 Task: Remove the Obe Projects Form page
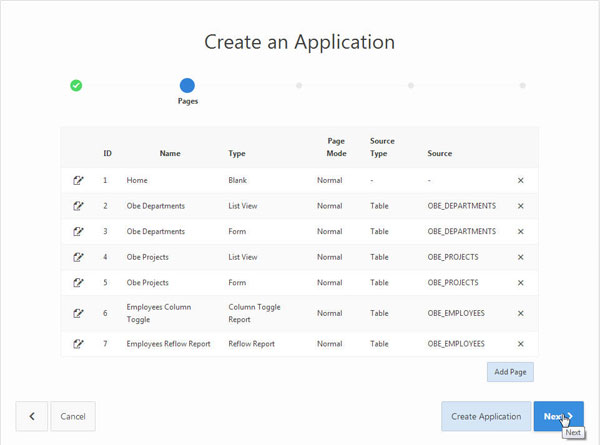click(x=520, y=283)
